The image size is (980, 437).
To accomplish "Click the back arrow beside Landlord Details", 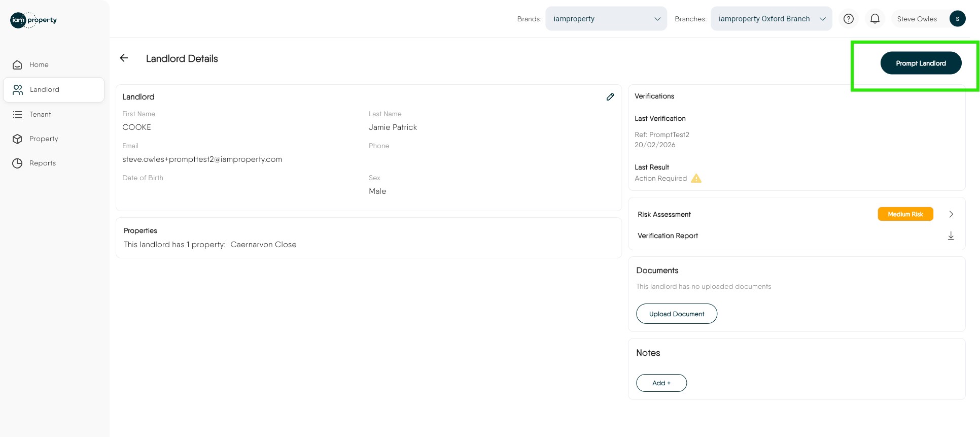I will point(124,58).
